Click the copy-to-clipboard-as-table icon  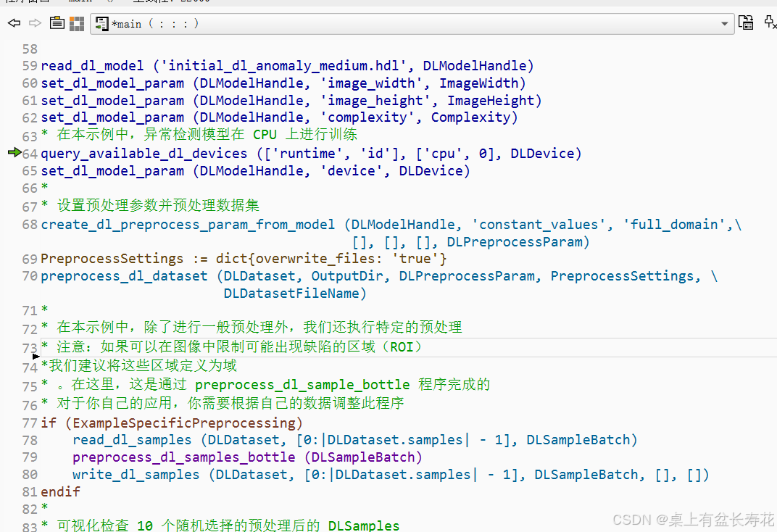(746, 22)
